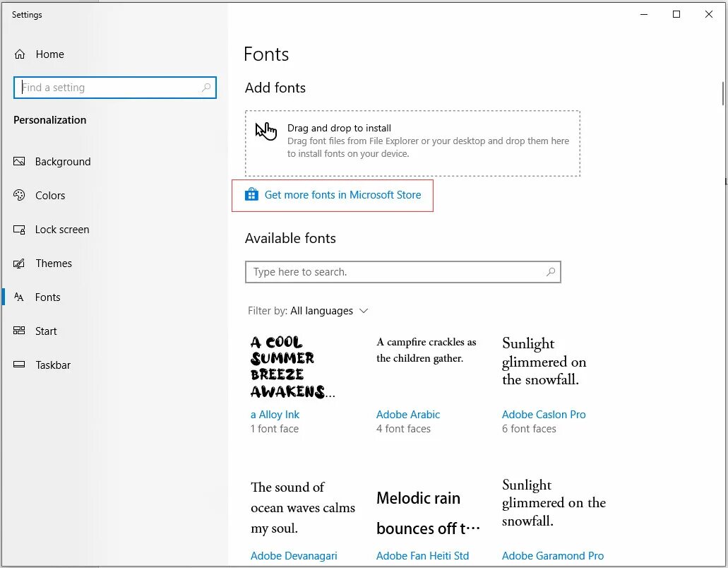This screenshot has height=568, width=728.
Task: Click the Add fonts heading
Action: pyautogui.click(x=275, y=88)
